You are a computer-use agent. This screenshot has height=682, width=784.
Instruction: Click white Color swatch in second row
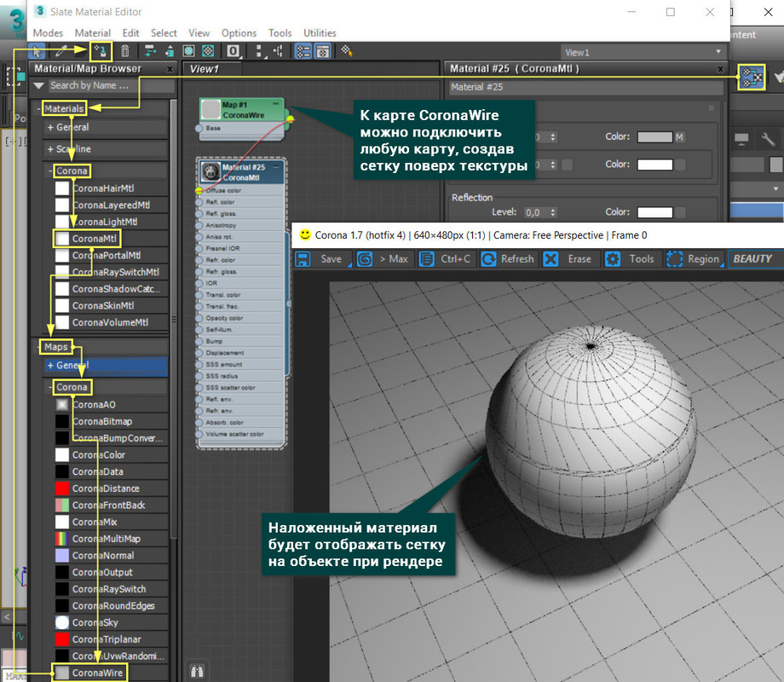(x=654, y=165)
